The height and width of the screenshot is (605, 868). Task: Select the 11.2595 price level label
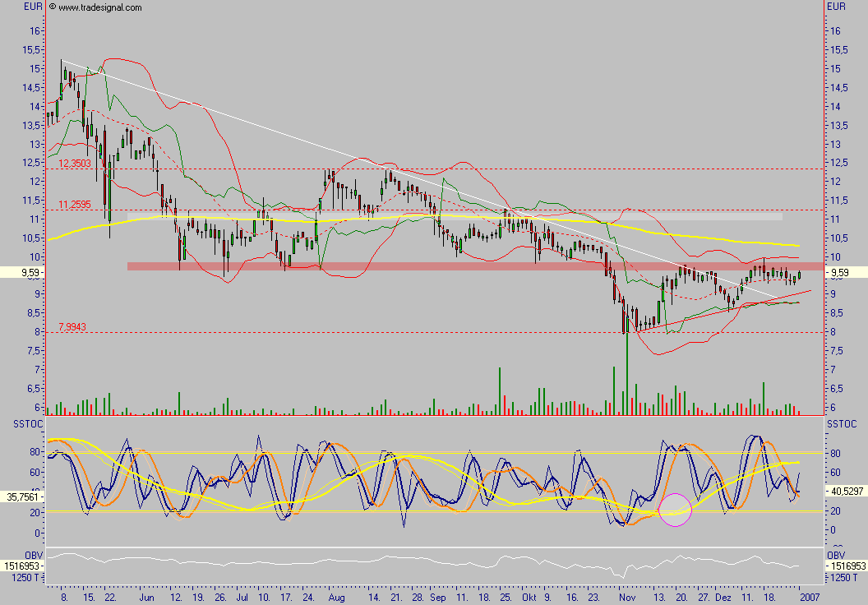click(75, 205)
